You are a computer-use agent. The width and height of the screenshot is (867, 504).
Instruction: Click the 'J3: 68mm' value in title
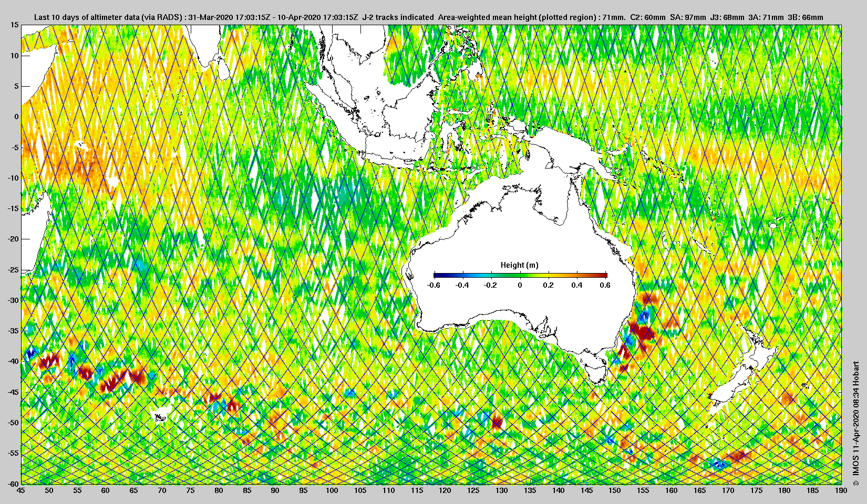point(727,17)
